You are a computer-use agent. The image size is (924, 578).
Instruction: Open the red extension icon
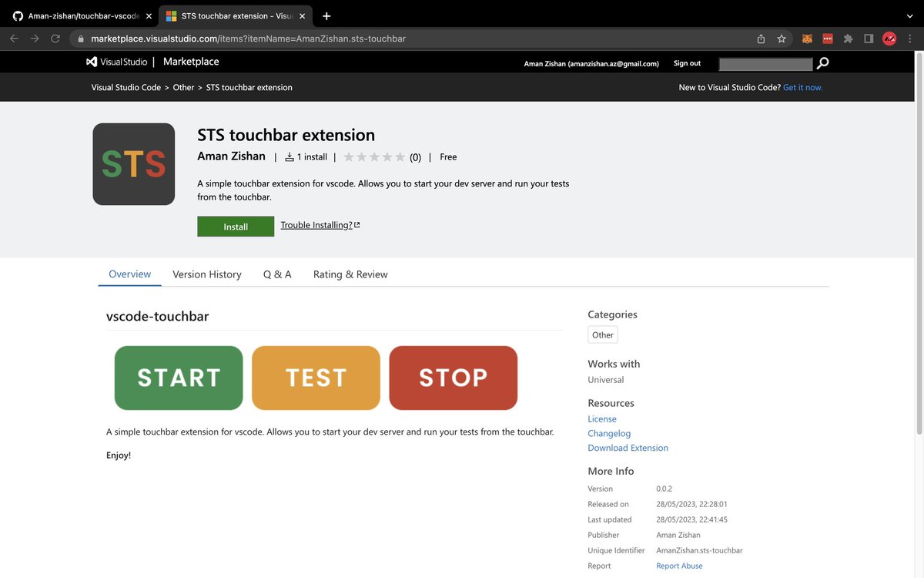(828, 39)
